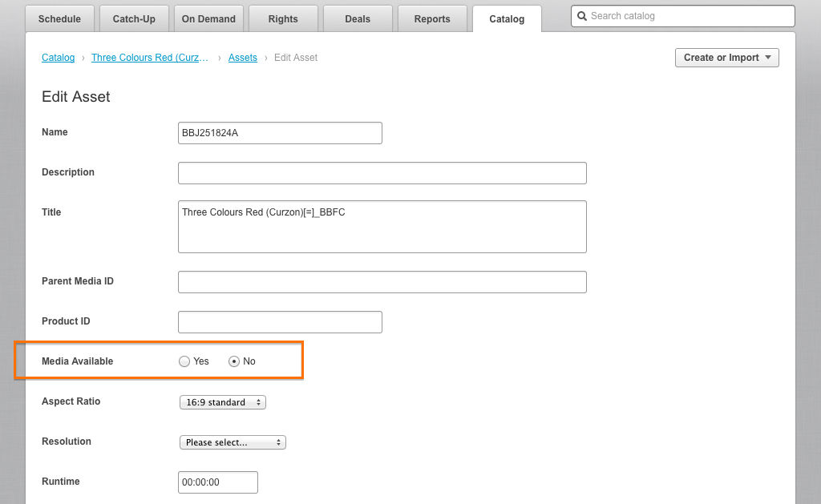Follow the Catalog breadcrumb link

58,58
